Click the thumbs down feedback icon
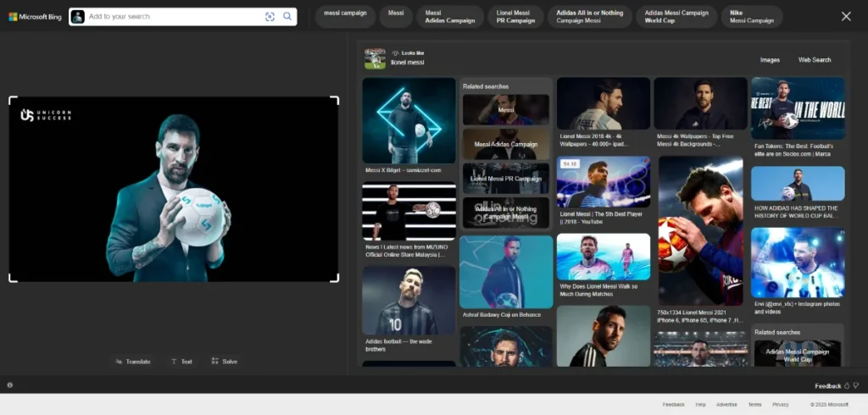Screen dimensions: 868x415 [856, 385]
